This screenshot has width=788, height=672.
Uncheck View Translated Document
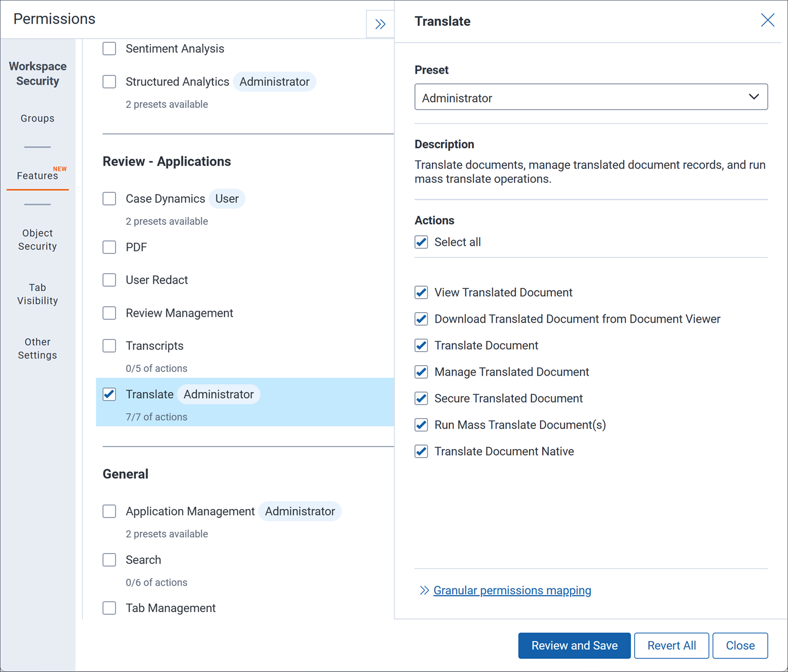[421, 293]
